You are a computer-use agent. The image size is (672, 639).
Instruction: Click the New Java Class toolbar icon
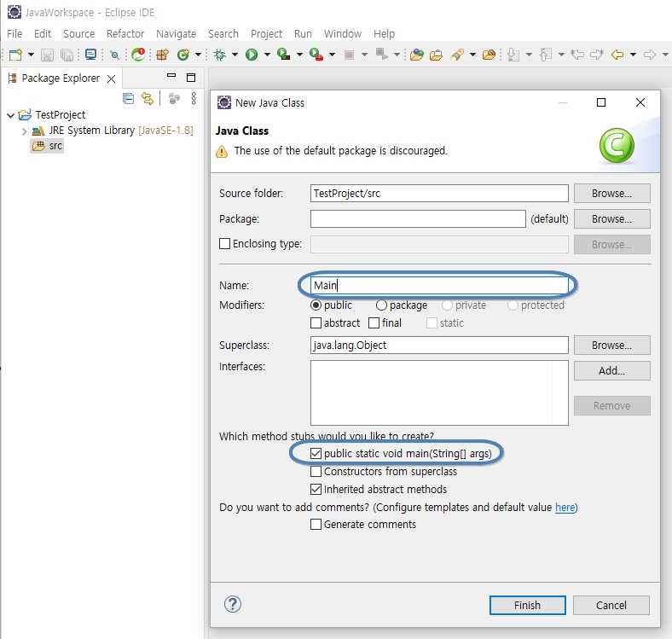pyautogui.click(x=183, y=55)
